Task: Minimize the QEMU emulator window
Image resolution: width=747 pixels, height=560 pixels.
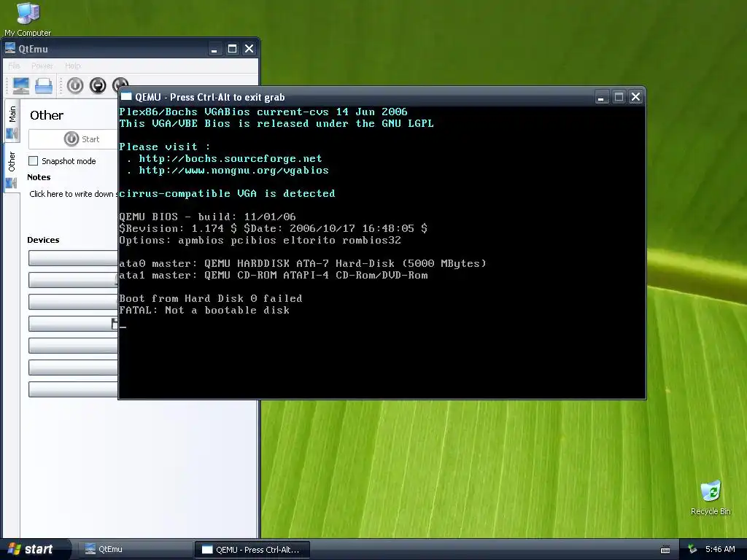Action: click(602, 97)
